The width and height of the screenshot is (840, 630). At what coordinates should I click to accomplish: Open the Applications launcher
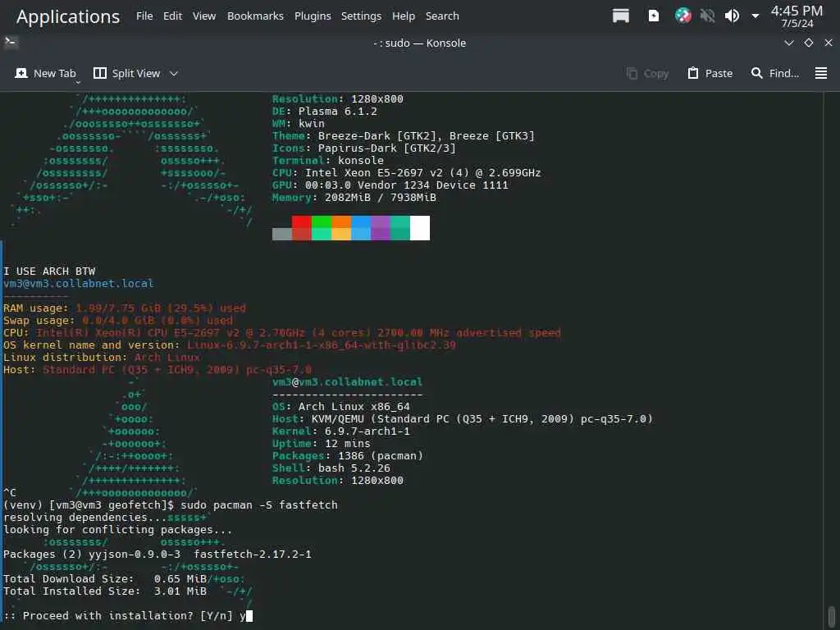coord(68,16)
